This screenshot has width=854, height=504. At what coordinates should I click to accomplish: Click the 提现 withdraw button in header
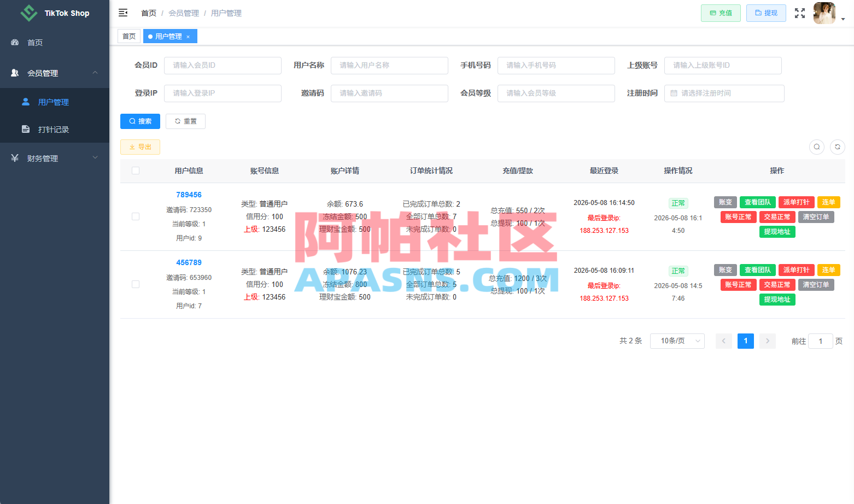pyautogui.click(x=766, y=13)
